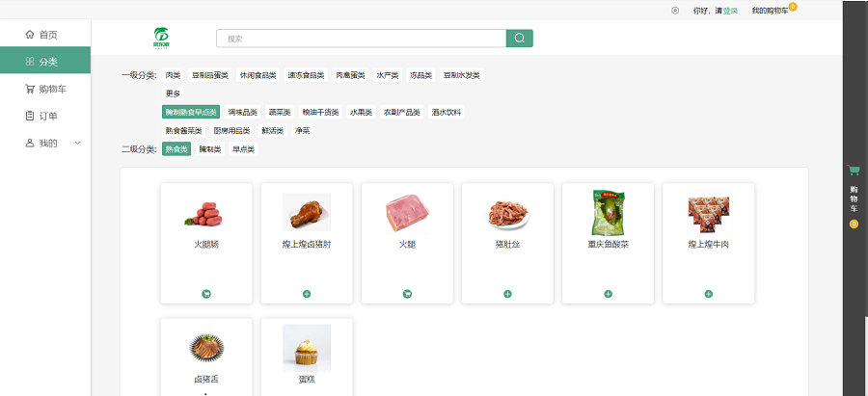Click the 登录 login link
The width and height of the screenshot is (868, 396).
(730, 11)
